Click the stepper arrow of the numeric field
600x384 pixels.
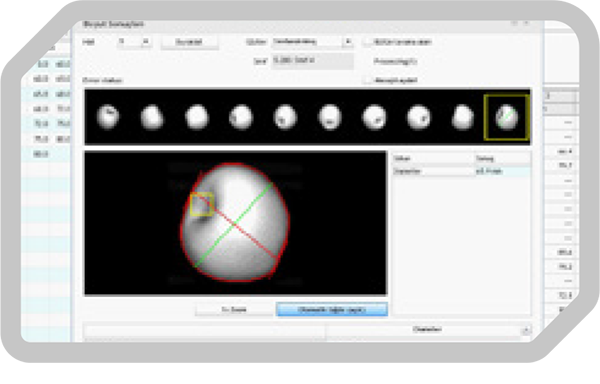(145, 41)
